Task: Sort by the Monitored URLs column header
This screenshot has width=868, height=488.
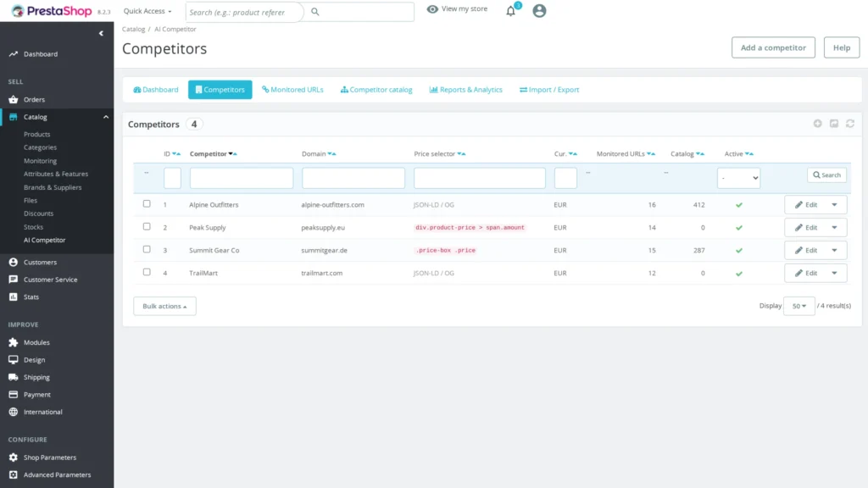Action: [620, 154]
